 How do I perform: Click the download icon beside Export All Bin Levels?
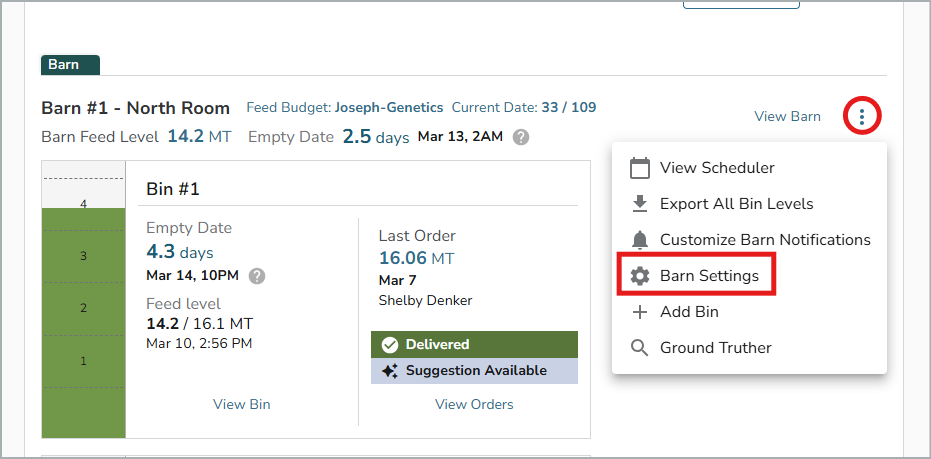pyautogui.click(x=640, y=204)
